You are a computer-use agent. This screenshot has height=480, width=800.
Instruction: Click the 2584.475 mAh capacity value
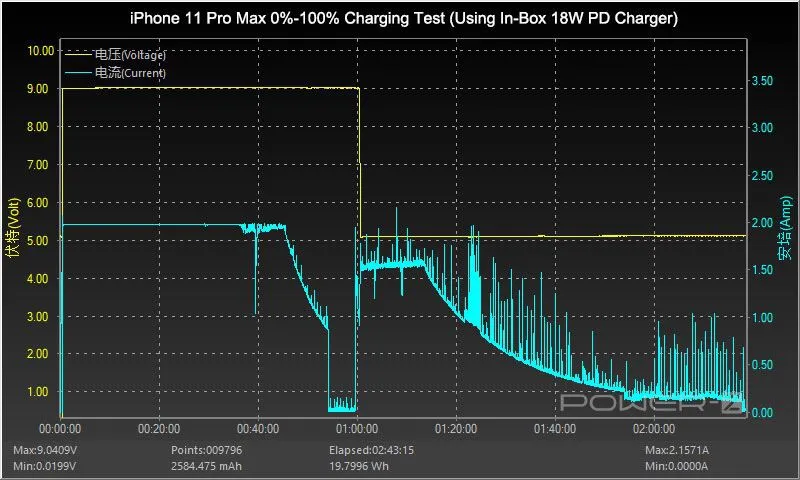pos(206,466)
